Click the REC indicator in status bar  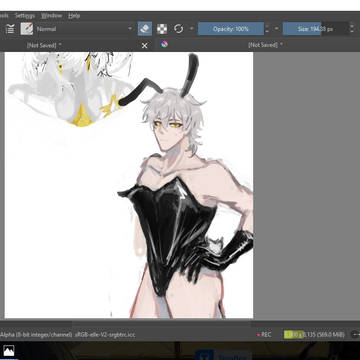point(264,334)
